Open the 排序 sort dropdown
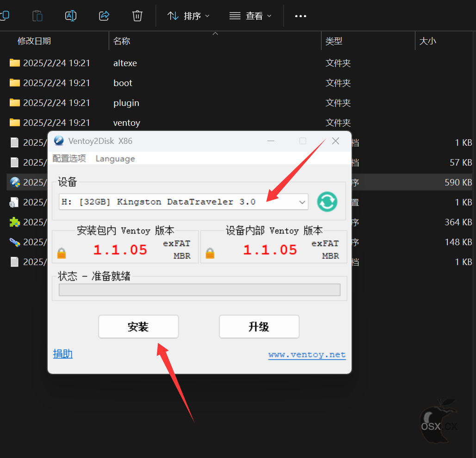This screenshot has width=476, height=458. (x=188, y=16)
